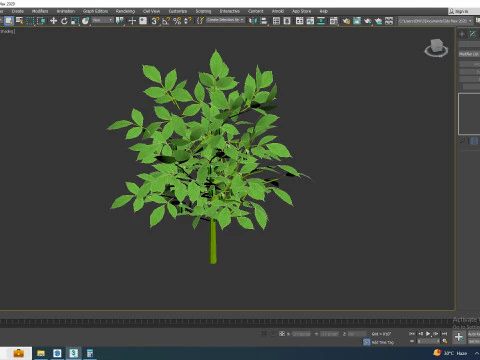The height and width of the screenshot is (360, 480).
Task: Click Select and Place tool
Action: click(x=86, y=21)
